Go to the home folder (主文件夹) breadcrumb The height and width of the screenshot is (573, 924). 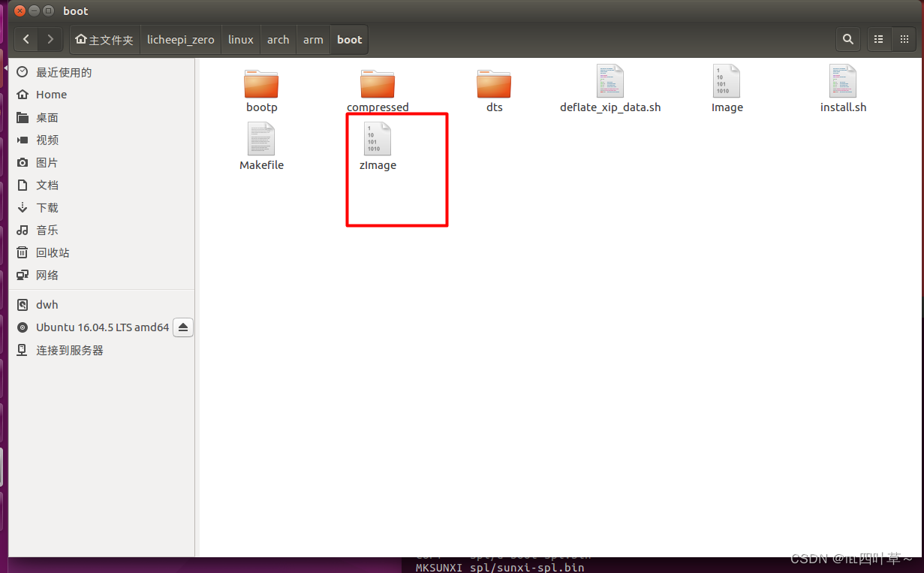click(105, 40)
